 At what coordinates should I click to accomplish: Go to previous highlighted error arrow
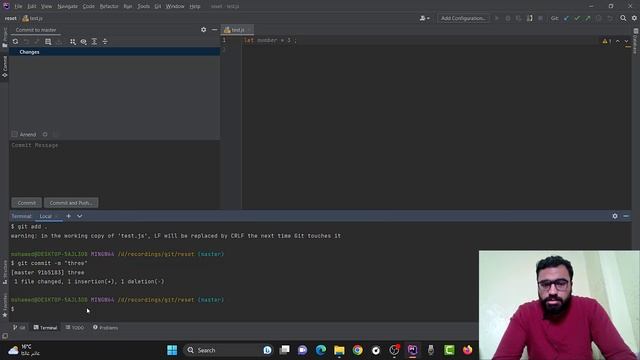point(618,41)
